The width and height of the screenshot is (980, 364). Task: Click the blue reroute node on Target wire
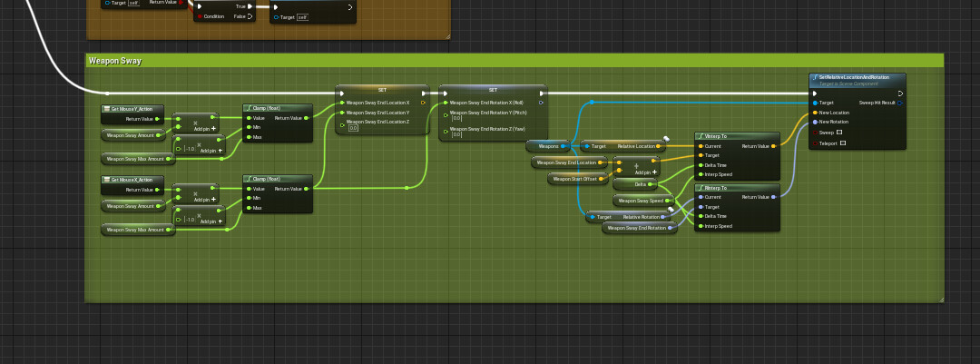click(x=592, y=102)
